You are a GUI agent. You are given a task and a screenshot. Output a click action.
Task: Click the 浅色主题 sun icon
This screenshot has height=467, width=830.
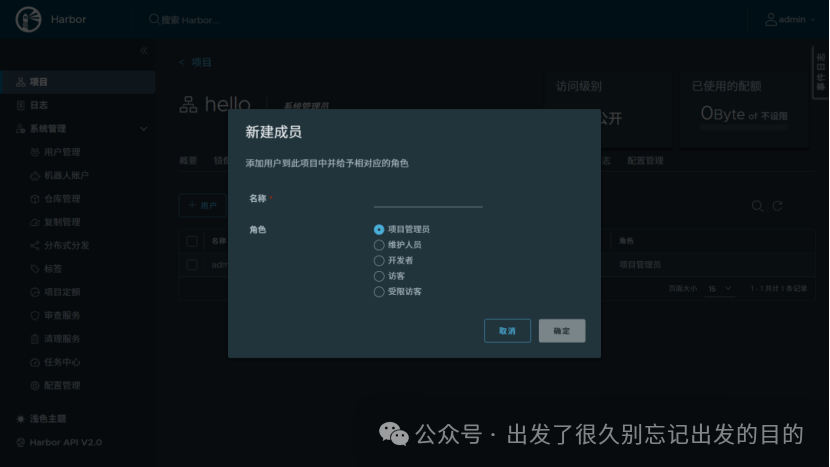21,419
